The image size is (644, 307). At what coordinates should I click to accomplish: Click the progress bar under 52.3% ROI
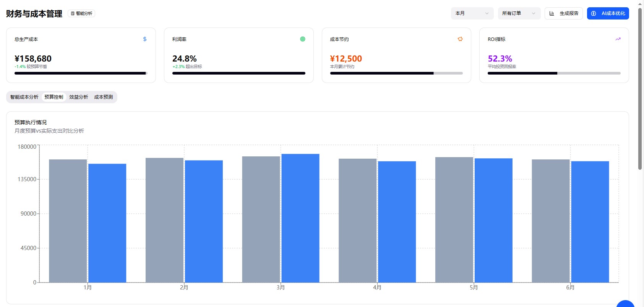pos(554,73)
